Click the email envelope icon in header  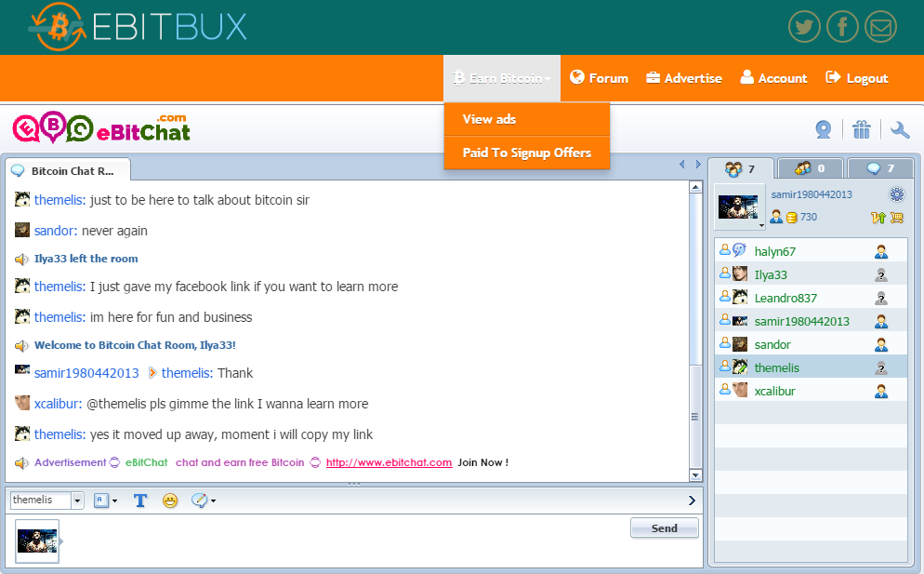[880, 27]
